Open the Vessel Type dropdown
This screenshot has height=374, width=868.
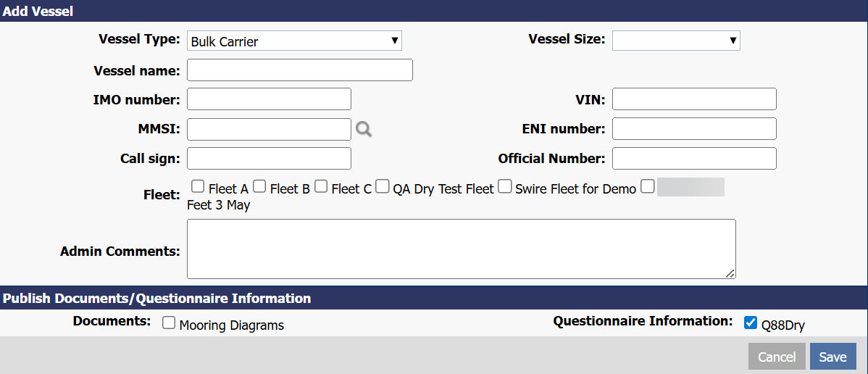(x=294, y=41)
